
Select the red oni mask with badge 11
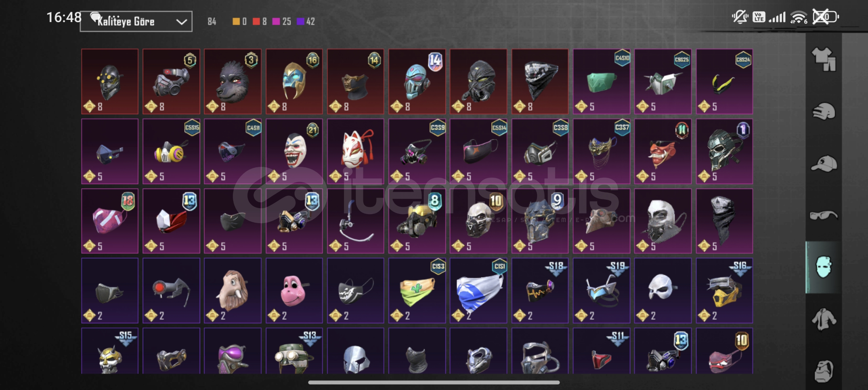tap(663, 151)
